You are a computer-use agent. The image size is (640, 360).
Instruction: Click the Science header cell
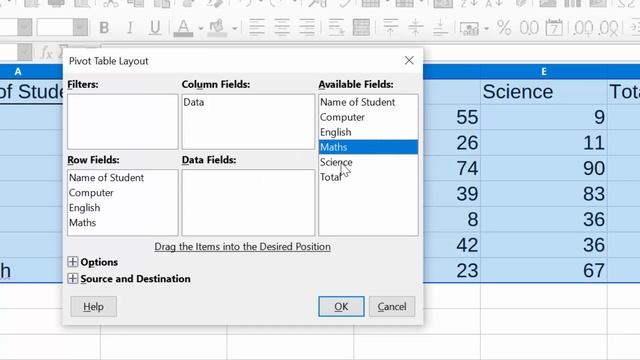544,91
